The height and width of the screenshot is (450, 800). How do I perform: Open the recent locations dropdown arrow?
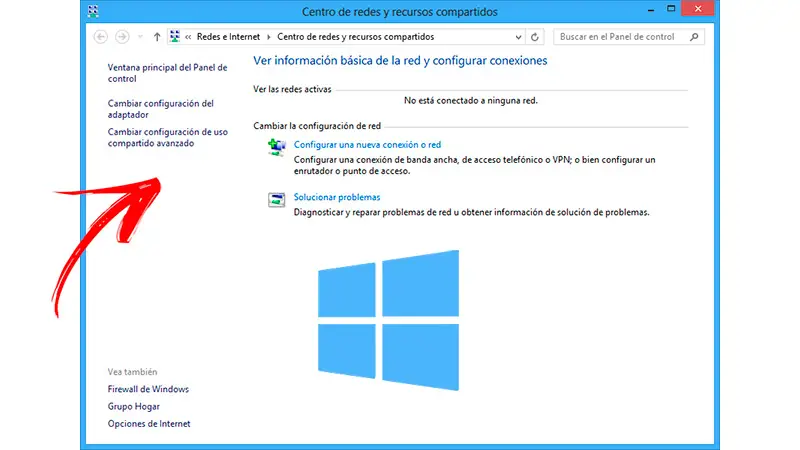pos(140,37)
